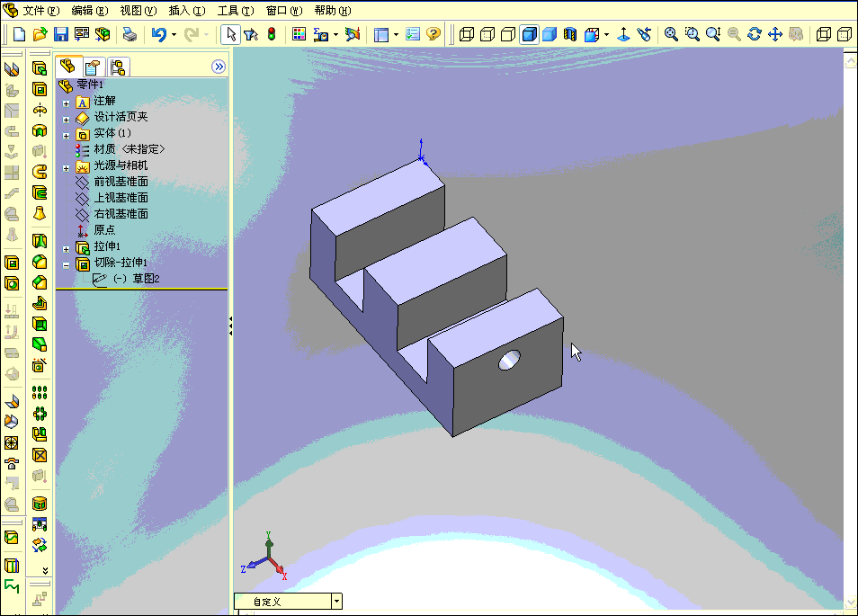This screenshot has width=858, height=616.
Task: Select the Chamfer feature icon
Action: [40, 283]
